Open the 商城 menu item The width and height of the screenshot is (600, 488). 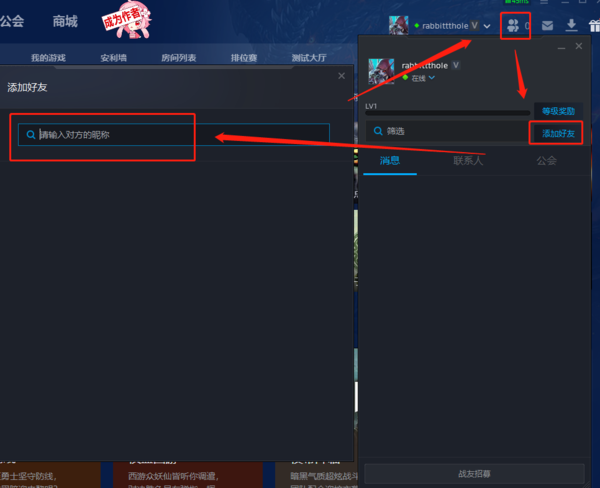tap(65, 21)
